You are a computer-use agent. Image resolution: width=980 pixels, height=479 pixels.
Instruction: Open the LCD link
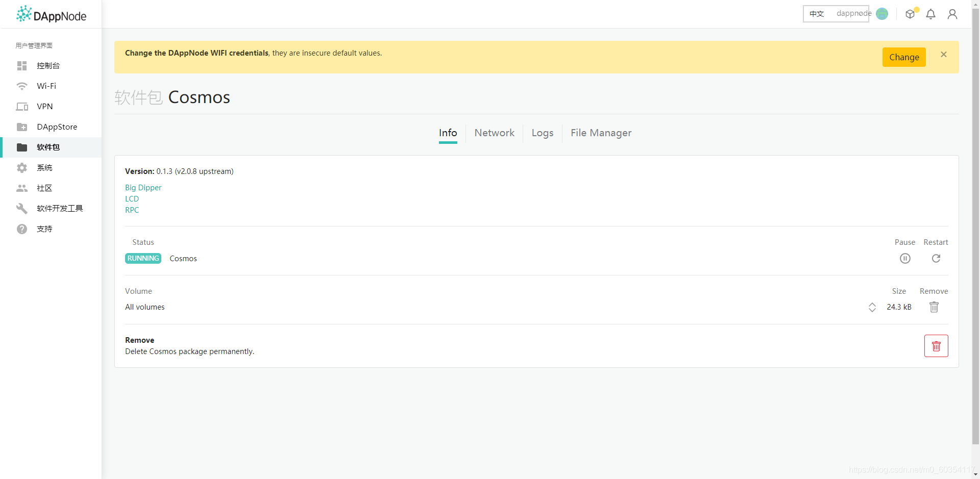point(132,199)
